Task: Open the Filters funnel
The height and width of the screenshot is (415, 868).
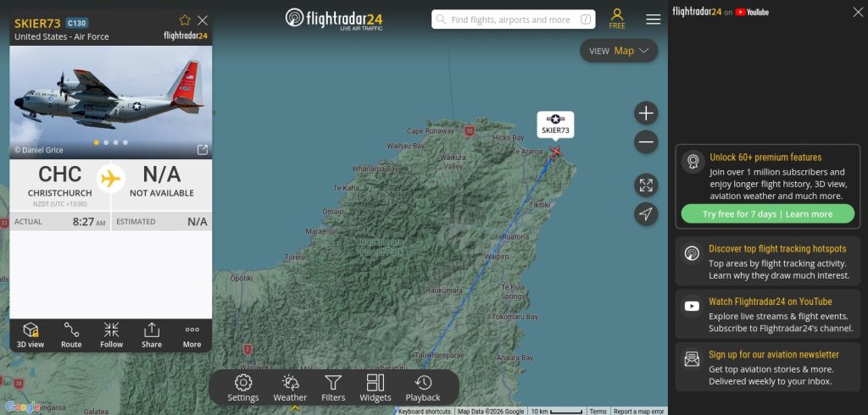Action: click(333, 388)
